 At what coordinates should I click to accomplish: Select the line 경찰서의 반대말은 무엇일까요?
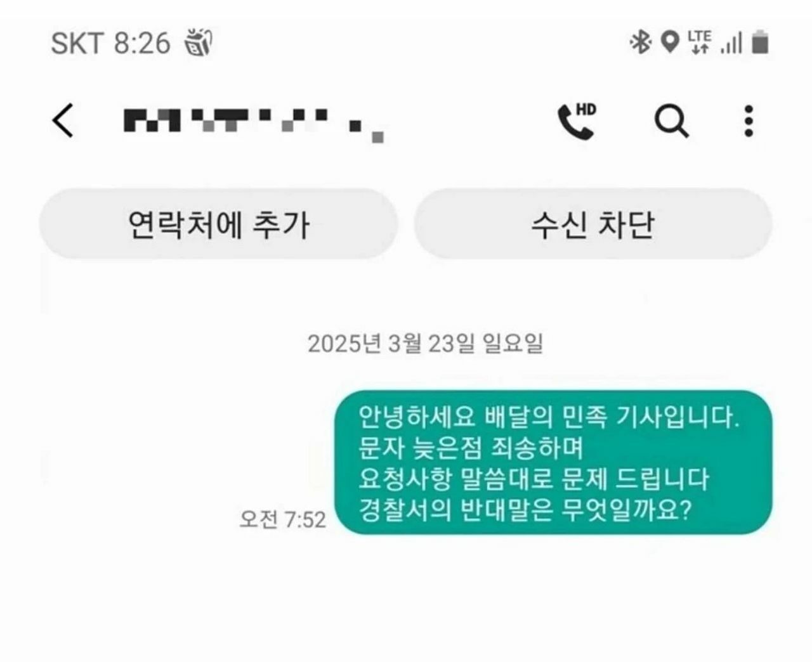(x=525, y=510)
